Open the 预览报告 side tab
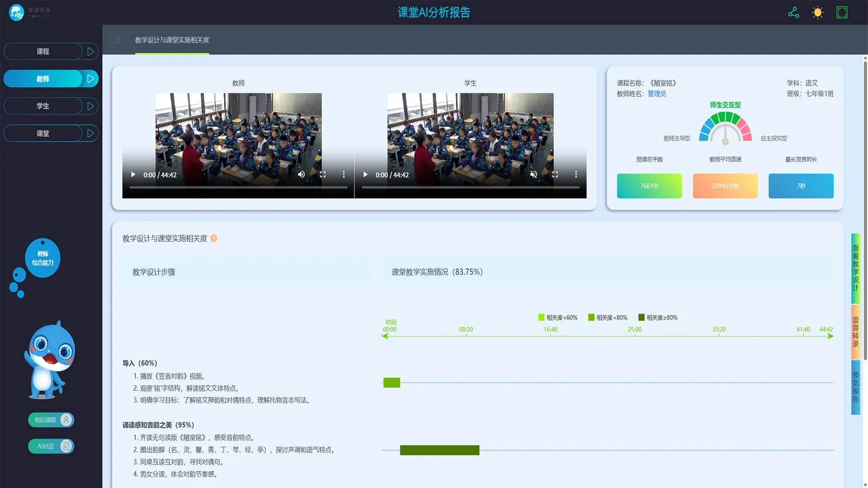The width and height of the screenshot is (868, 488). (x=856, y=387)
